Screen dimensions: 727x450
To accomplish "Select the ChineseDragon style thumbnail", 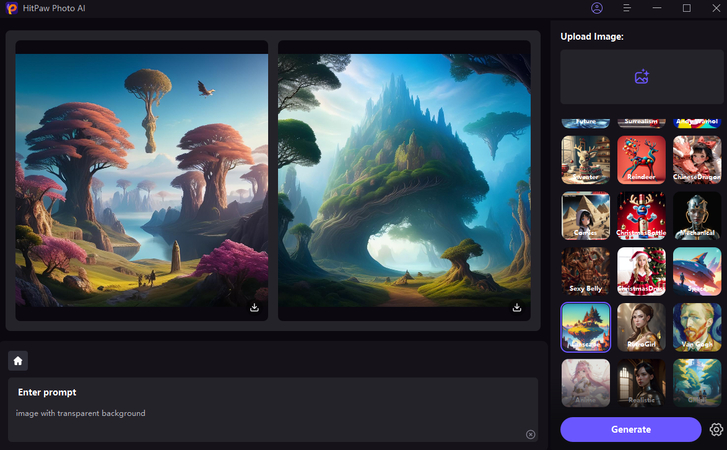I will (697, 160).
